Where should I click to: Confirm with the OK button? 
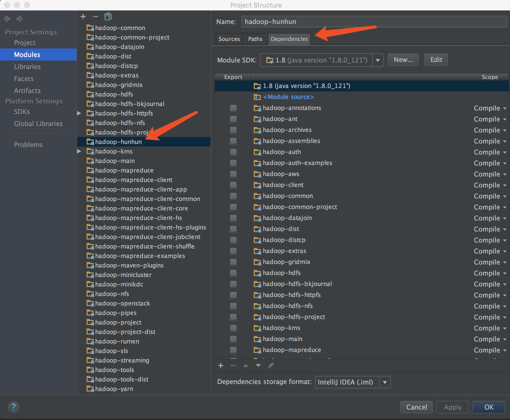coord(489,407)
